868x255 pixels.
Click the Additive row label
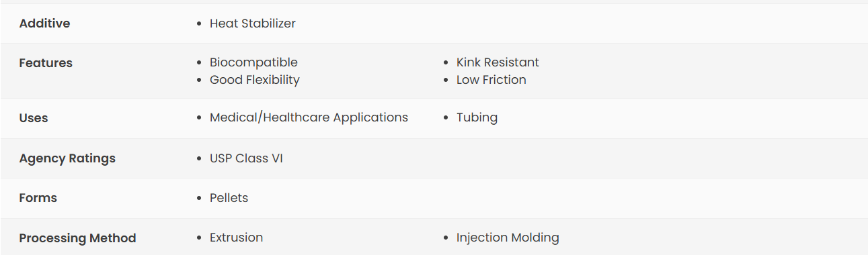point(44,23)
